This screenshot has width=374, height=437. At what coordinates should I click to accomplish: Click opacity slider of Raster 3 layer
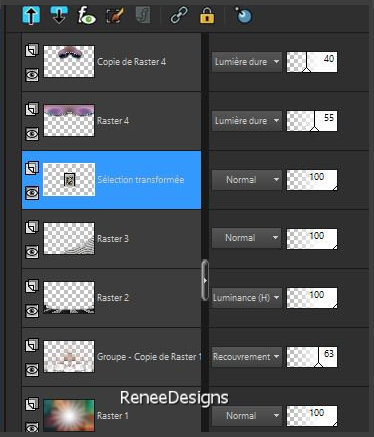312,239
